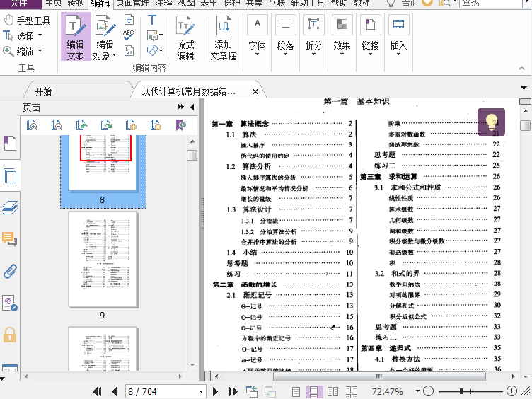Screen dimensions: 532x399
Task: Switch to the 转换 ribbon tab
Action: coord(76,4)
